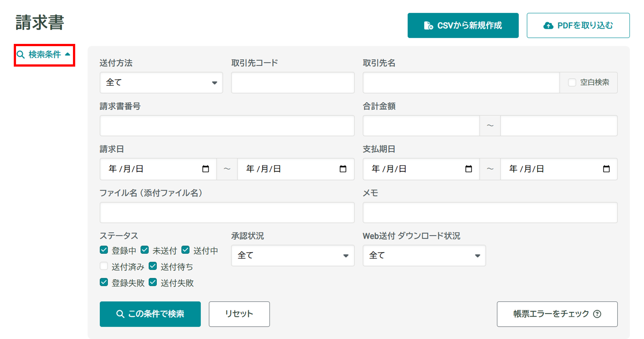Image resolution: width=644 pixels, height=339 pixels.
Task: Enable the 送付済み status checkbox
Action: coord(104,266)
